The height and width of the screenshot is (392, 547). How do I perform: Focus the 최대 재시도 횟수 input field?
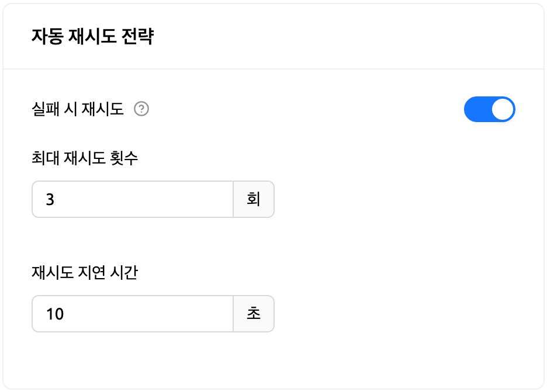[133, 199]
